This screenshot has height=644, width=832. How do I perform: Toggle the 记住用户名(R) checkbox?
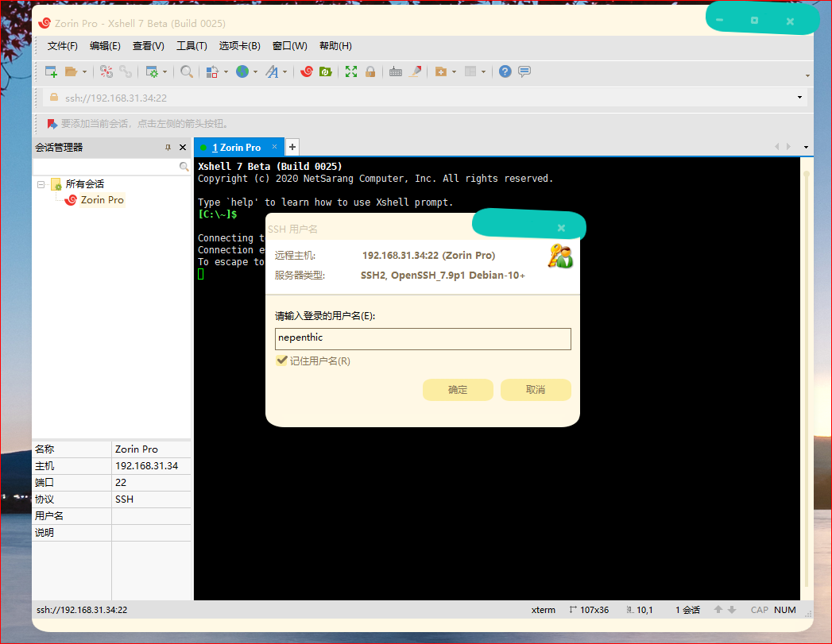coord(282,361)
